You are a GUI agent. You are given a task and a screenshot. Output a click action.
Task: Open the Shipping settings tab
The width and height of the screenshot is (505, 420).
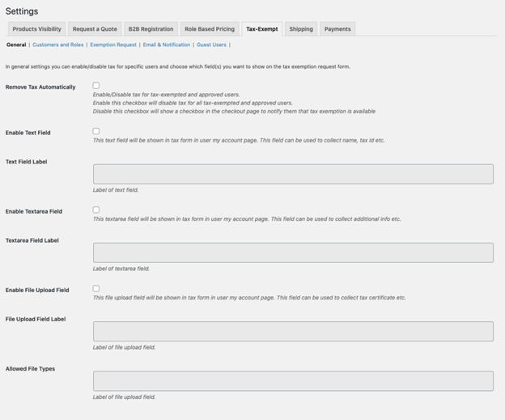(x=301, y=29)
